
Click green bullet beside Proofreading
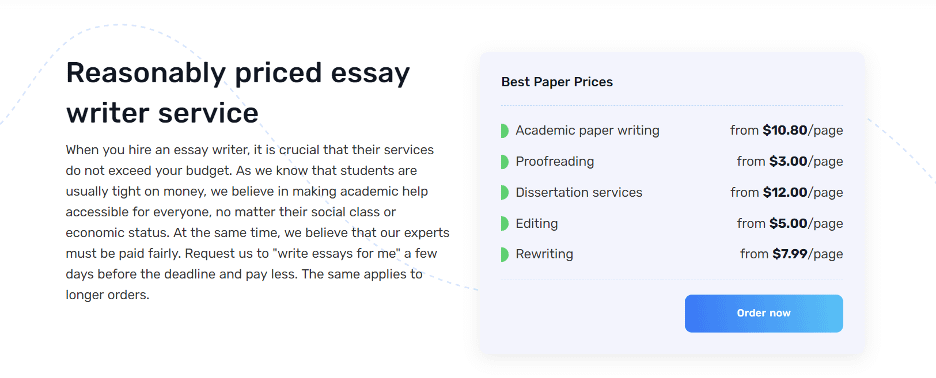point(504,162)
